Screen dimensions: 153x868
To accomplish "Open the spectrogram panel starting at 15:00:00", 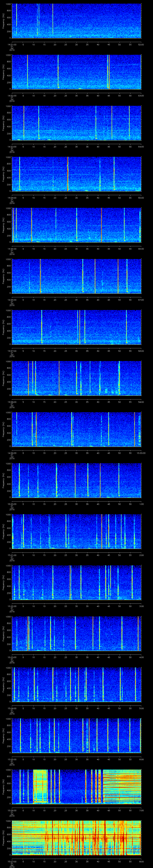I will point(77,481).
